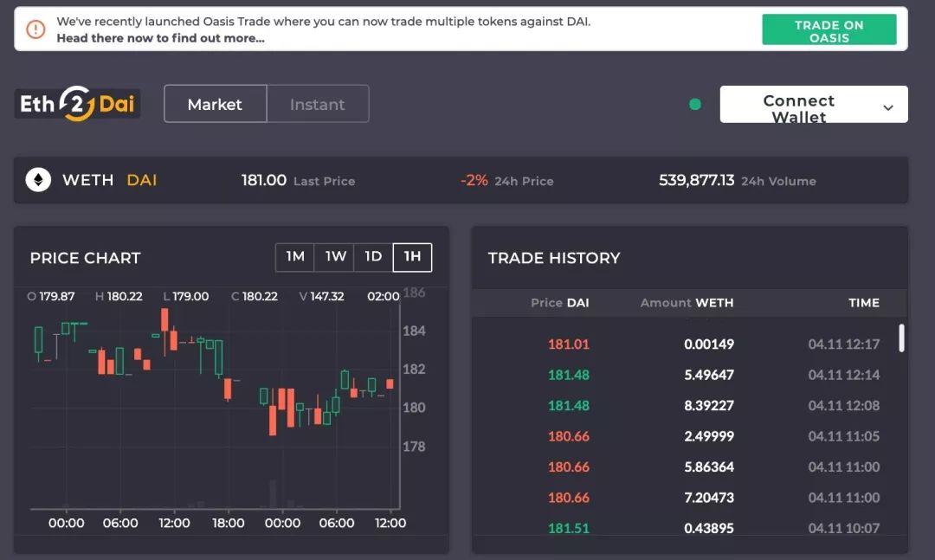935x560 pixels.
Task: Click the WETH Ethereum token icon
Action: click(38, 180)
